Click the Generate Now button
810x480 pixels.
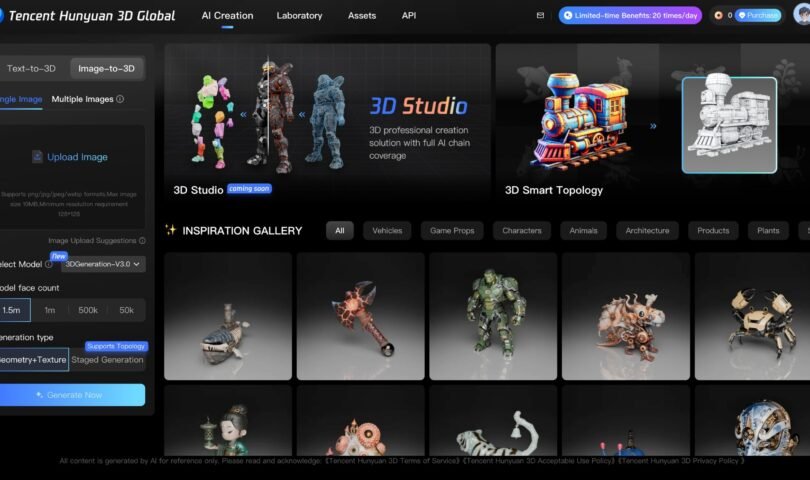(70, 395)
